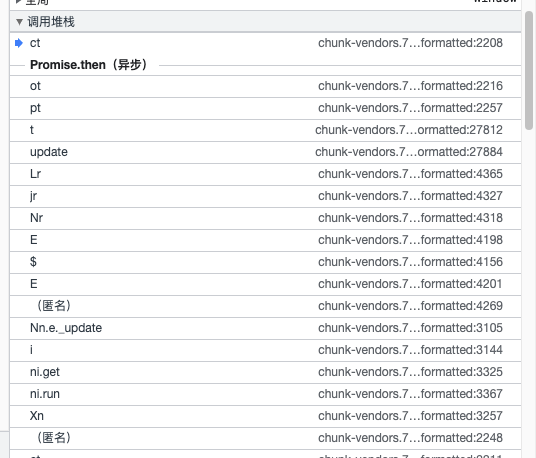Click the 调用堆栈 section header label
The width and height of the screenshot is (536, 458).
coord(51,22)
